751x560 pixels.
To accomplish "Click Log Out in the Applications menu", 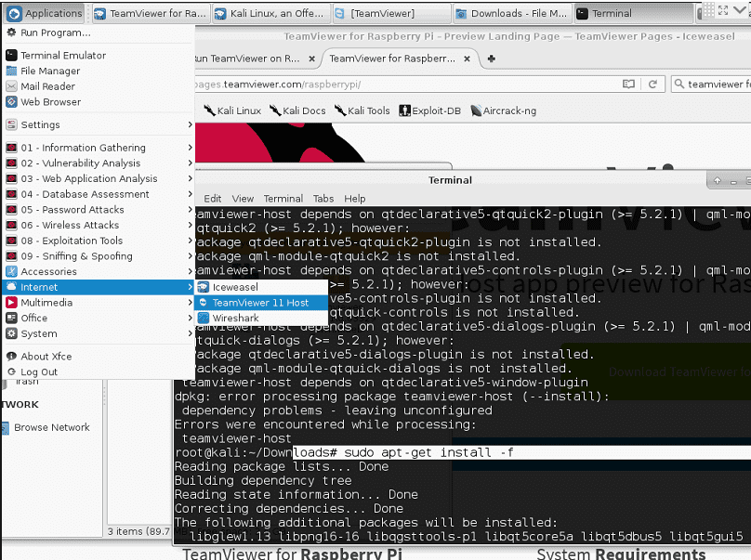I will (x=38, y=372).
